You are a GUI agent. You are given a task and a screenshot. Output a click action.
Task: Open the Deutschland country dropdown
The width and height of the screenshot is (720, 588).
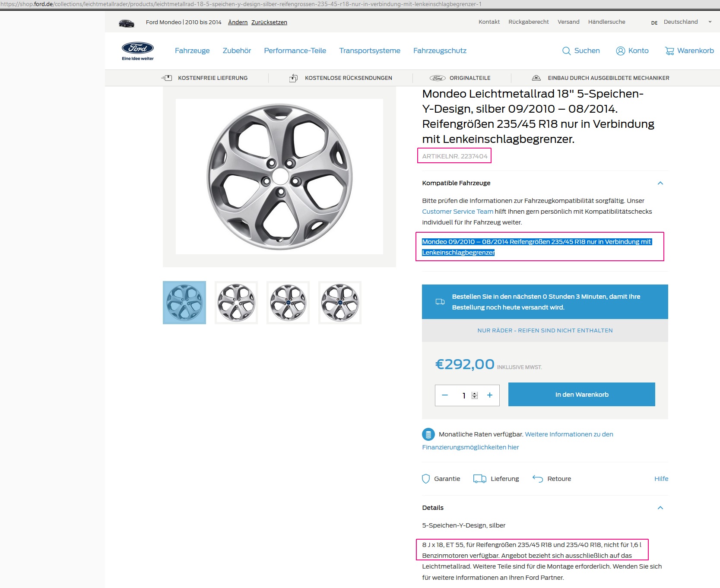(x=709, y=22)
